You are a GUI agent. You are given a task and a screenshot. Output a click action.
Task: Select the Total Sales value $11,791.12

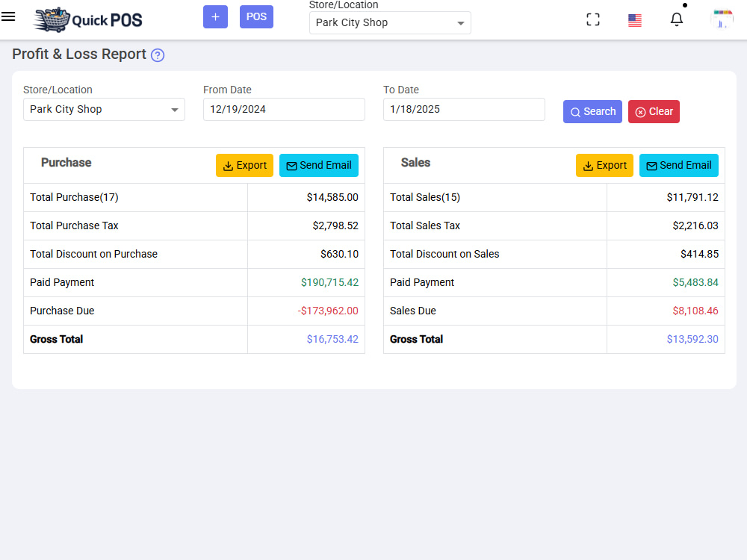[x=692, y=197]
